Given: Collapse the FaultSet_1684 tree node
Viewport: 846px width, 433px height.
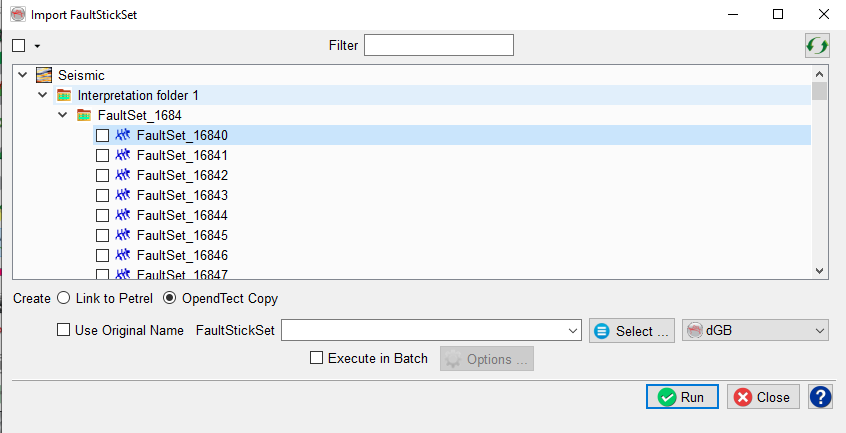Looking at the screenshot, I should pos(63,115).
